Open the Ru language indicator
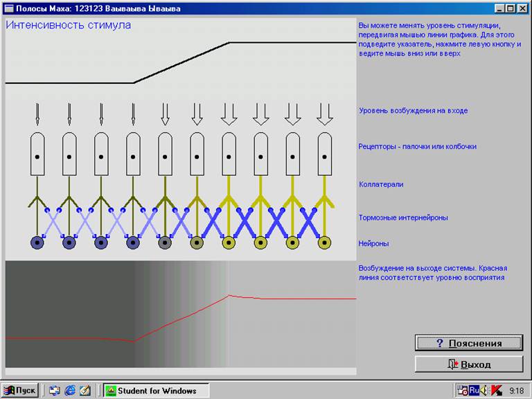The image size is (532, 399). point(474,390)
